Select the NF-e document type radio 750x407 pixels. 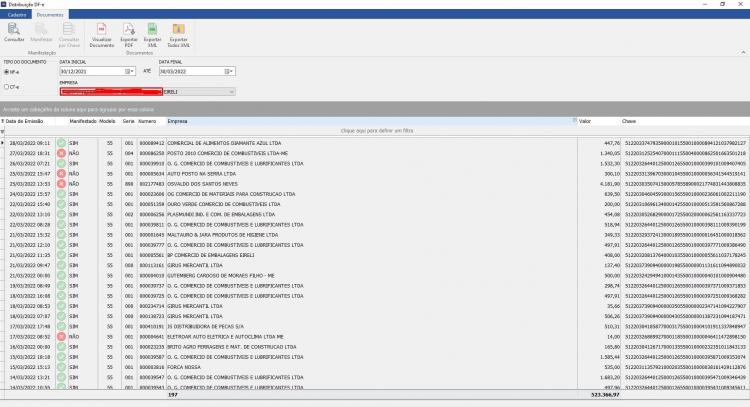pyautogui.click(x=7, y=72)
